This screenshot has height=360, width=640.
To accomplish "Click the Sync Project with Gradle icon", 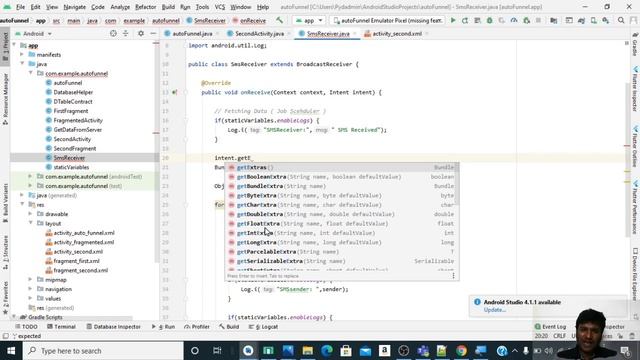I will [x=581, y=20].
